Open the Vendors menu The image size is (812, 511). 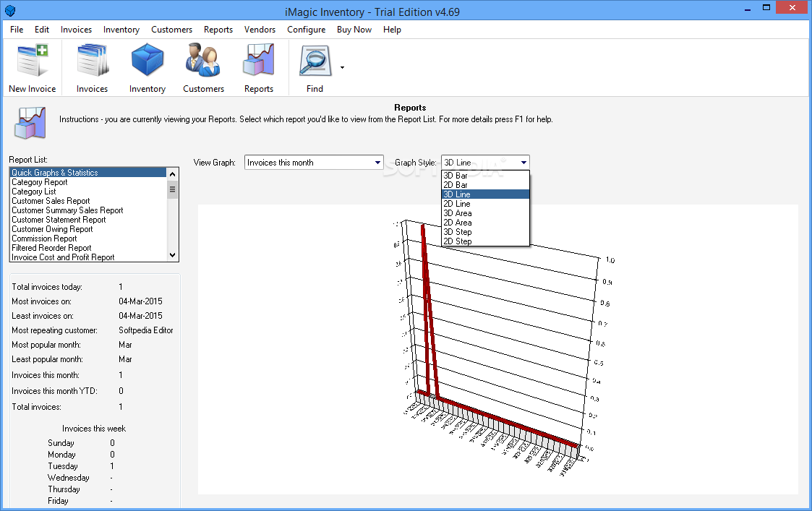tap(260, 30)
